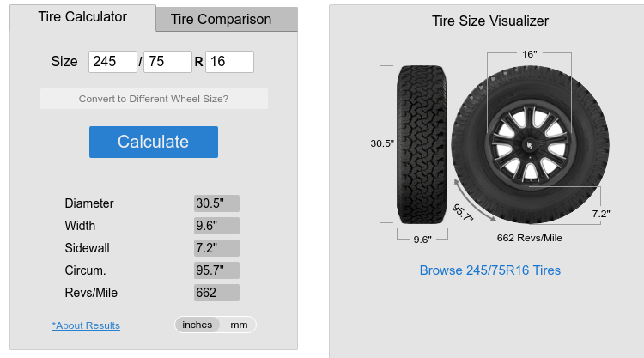Viewport: 644px width, 358px height.
Task: Click the 95.7" circumference arrow
Action: (x=474, y=201)
